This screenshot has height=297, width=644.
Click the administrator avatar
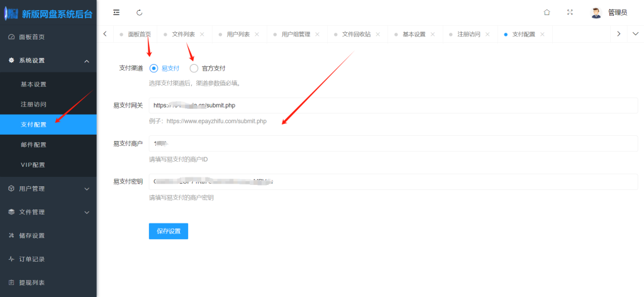pyautogui.click(x=596, y=13)
